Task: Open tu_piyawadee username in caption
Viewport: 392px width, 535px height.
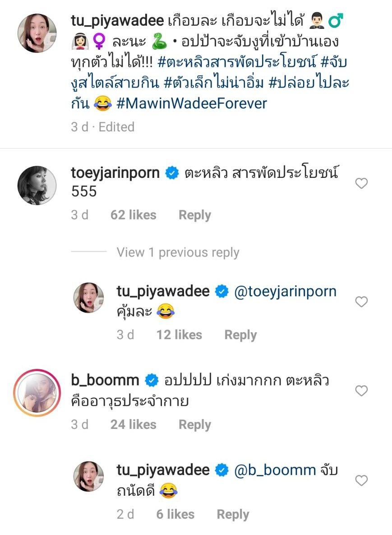Action: [x=117, y=21]
